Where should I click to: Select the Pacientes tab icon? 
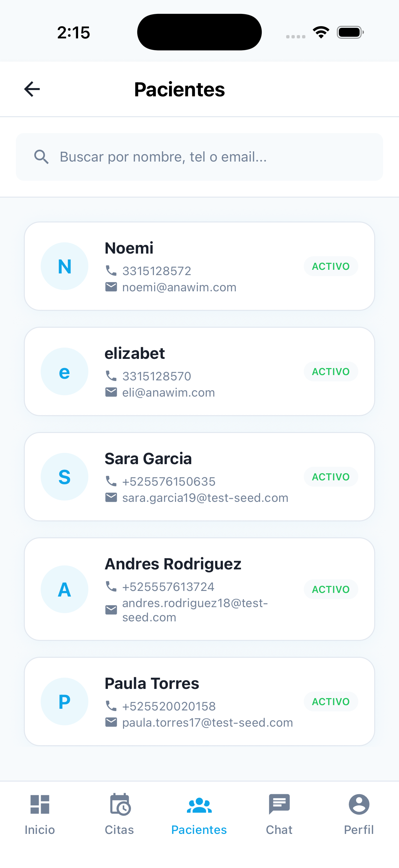(199, 805)
